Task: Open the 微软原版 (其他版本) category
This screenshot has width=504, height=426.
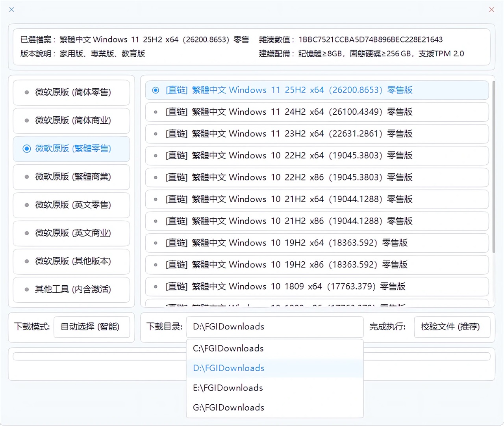Action: (71, 261)
